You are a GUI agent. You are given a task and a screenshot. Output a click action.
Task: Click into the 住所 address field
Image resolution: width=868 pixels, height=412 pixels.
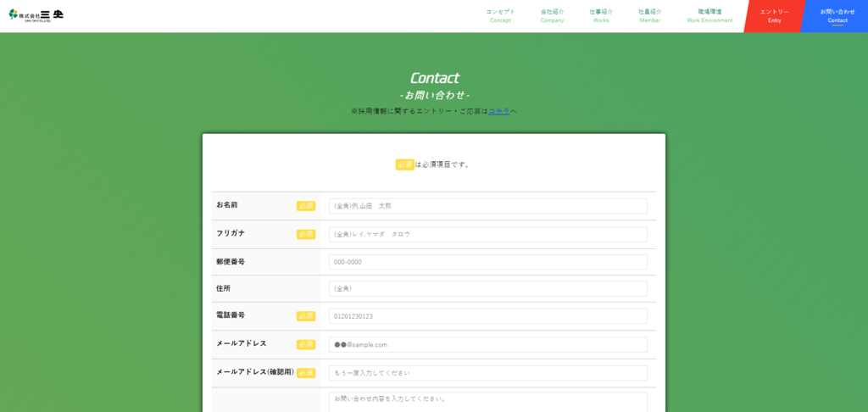(487, 289)
